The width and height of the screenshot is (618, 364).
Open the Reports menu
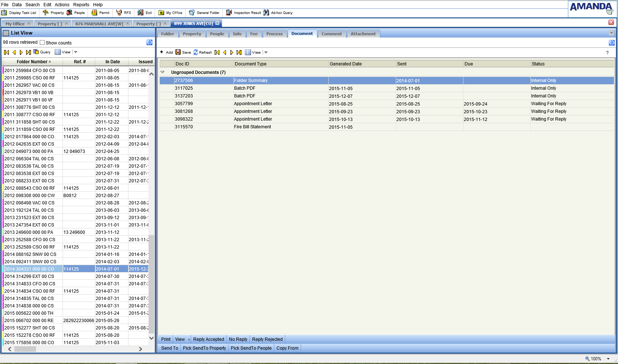click(x=81, y=5)
